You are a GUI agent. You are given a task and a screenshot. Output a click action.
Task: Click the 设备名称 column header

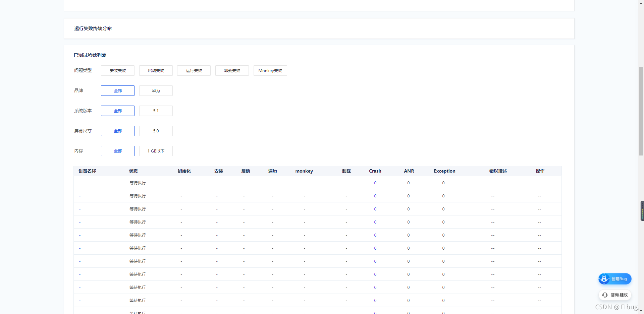87,171
